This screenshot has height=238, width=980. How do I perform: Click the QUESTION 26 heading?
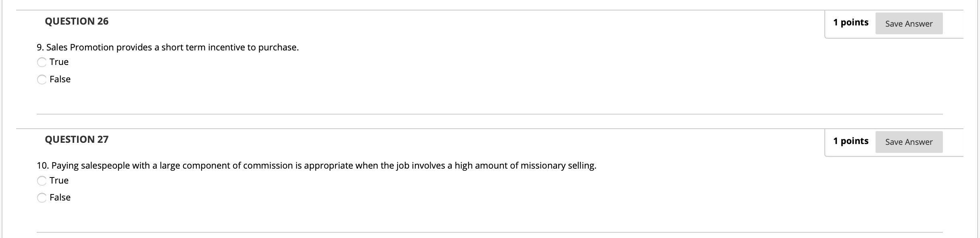click(x=76, y=21)
